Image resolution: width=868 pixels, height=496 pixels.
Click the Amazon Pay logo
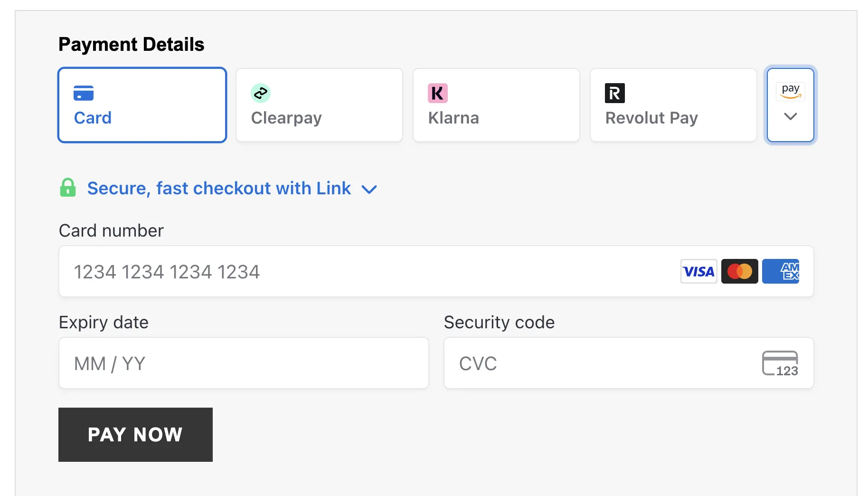(x=790, y=91)
